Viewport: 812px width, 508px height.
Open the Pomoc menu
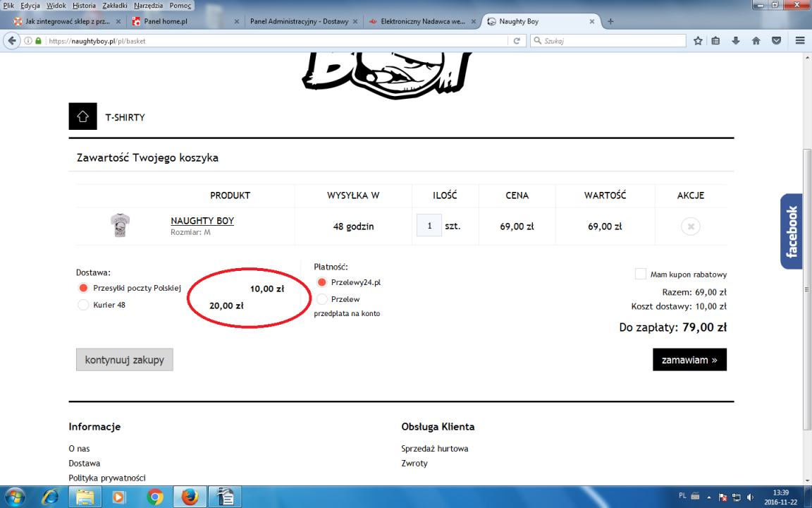click(x=180, y=5)
